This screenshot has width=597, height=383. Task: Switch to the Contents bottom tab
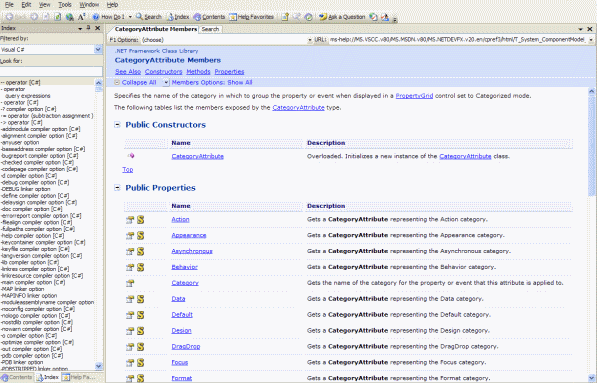tap(17, 377)
